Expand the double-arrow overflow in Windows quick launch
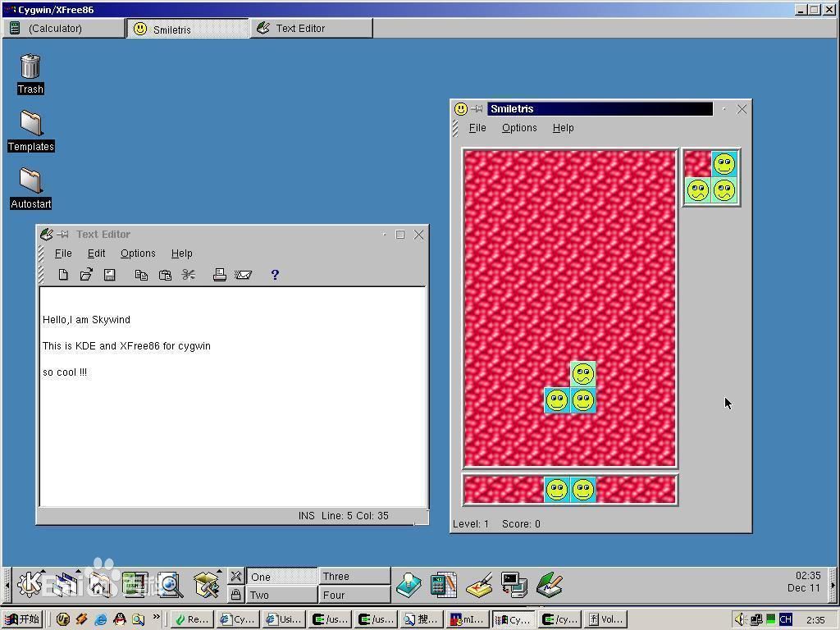 (157, 617)
